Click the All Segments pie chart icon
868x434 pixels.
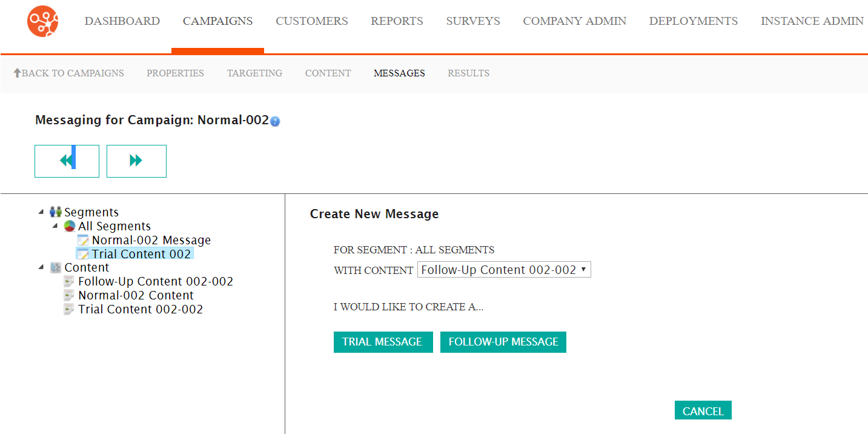coord(70,226)
